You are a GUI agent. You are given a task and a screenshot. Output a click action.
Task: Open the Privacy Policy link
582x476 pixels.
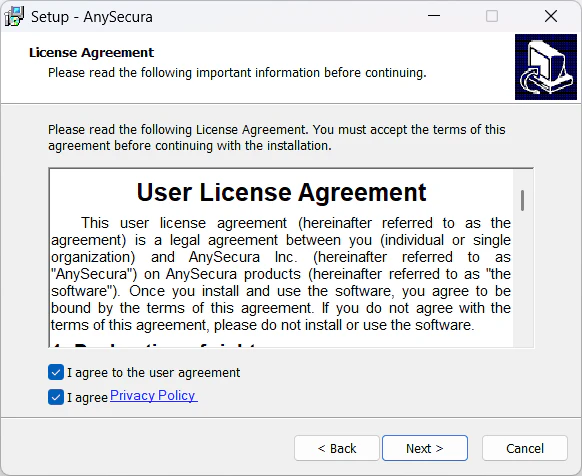click(x=154, y=396)
